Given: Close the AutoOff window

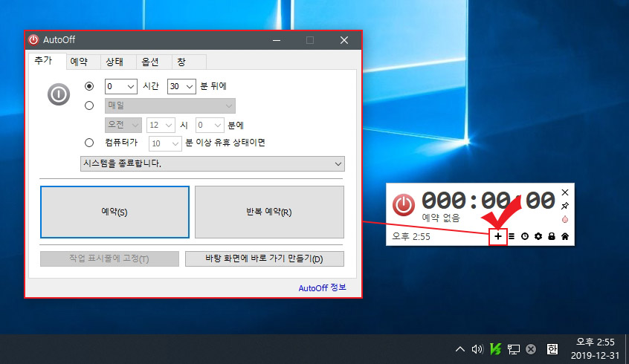Looking at the screenshot, I should click(x=343, y=40).
